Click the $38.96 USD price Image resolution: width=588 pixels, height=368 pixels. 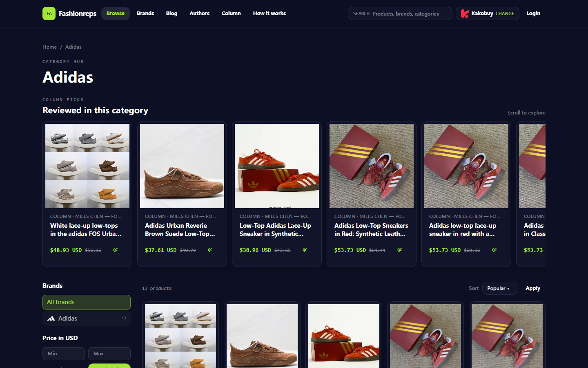[x=255, y=250]
